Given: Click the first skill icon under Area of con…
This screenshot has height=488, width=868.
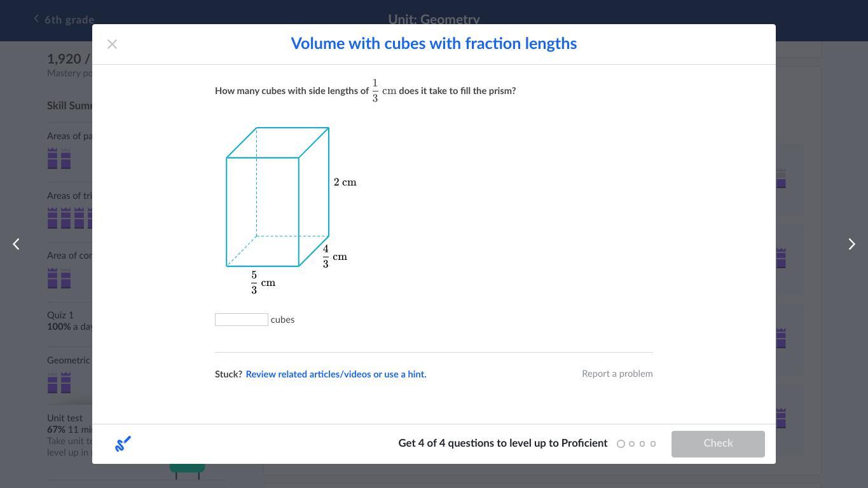Looking at the screenshot, I should coord(53,278).
